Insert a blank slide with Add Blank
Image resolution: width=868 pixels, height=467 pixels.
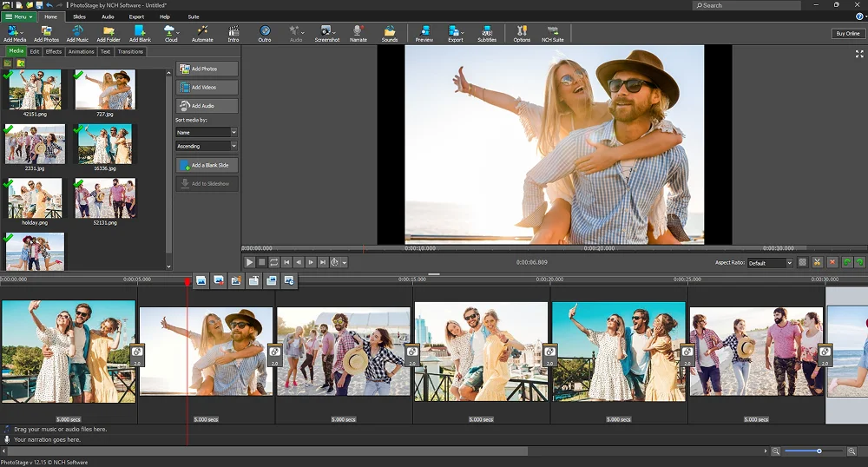(x=140, y=33)
